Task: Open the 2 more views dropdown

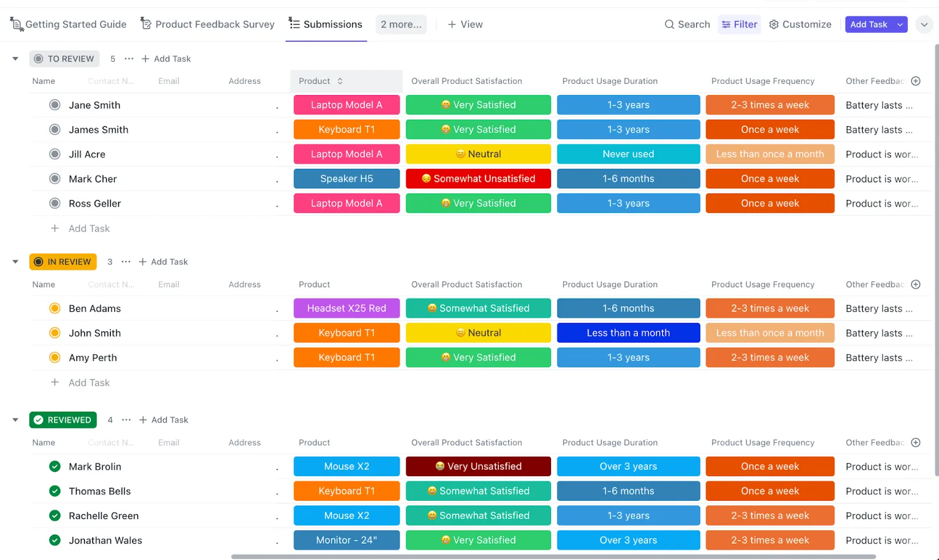Action: (x=401, y=25)
